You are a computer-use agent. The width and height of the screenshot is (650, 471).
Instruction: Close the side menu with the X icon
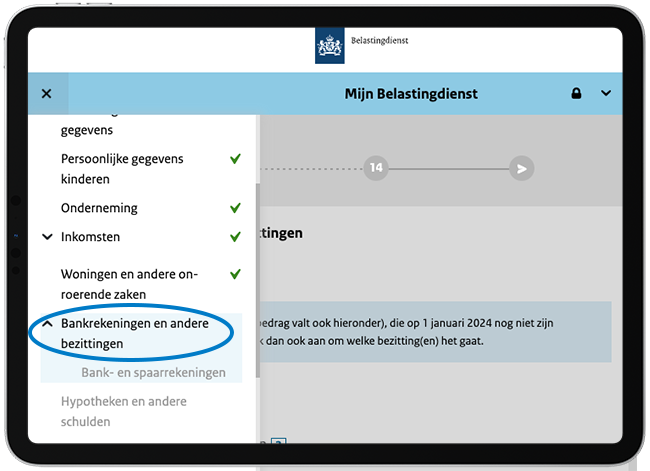[x=46, y=94]
